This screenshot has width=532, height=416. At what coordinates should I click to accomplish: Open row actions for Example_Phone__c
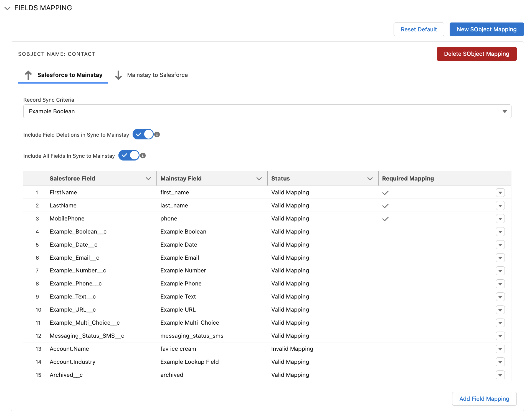coord(500,284)
